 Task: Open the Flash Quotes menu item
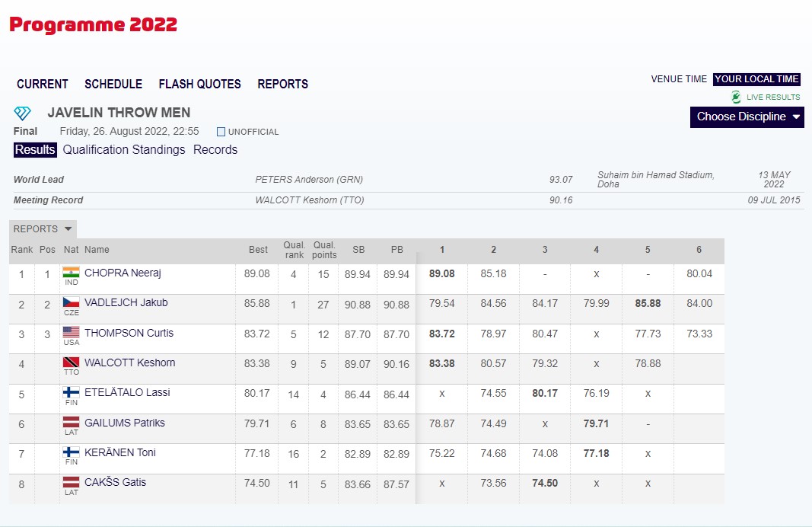[x=199, y=85]
